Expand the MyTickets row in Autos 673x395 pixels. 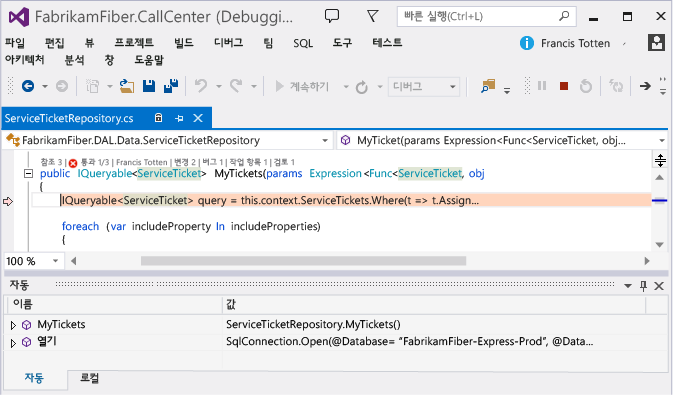pos(13,325)
